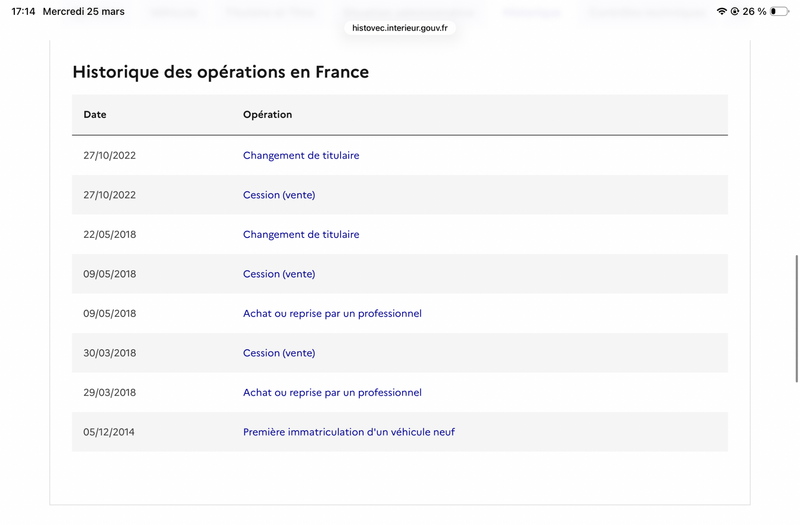
Task: Open Changement de titulaire link dated 27/10/2022
Action: point(301,156)
